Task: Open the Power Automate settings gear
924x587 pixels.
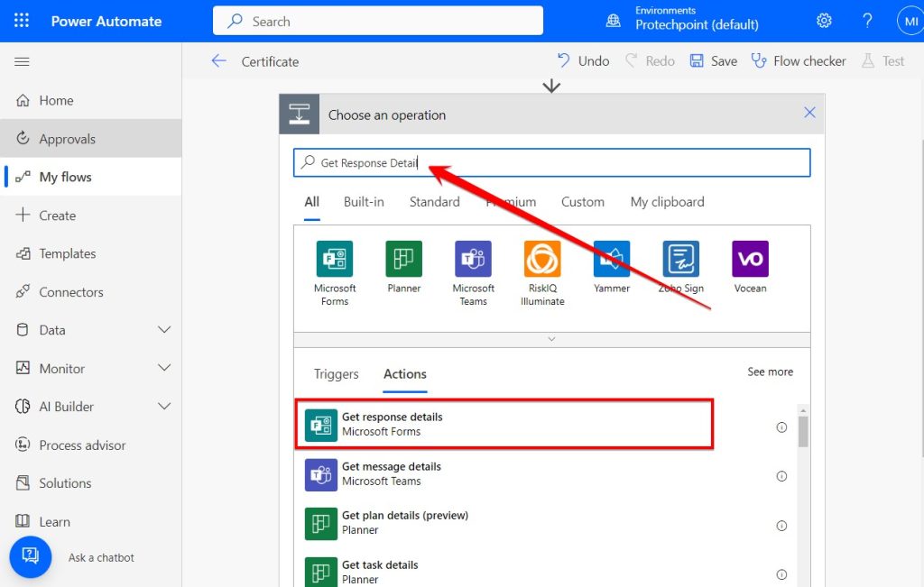Action: coord(824,20)
